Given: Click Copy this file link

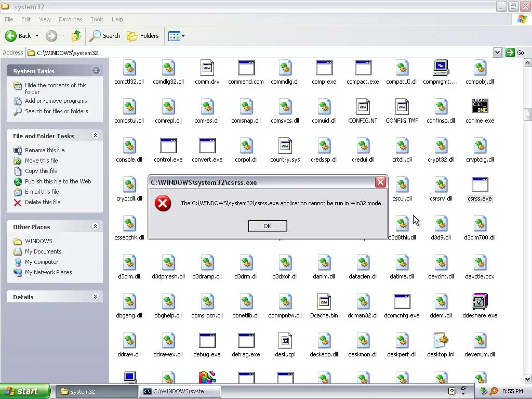Looking at the screenshot, I should pos(41,171).
